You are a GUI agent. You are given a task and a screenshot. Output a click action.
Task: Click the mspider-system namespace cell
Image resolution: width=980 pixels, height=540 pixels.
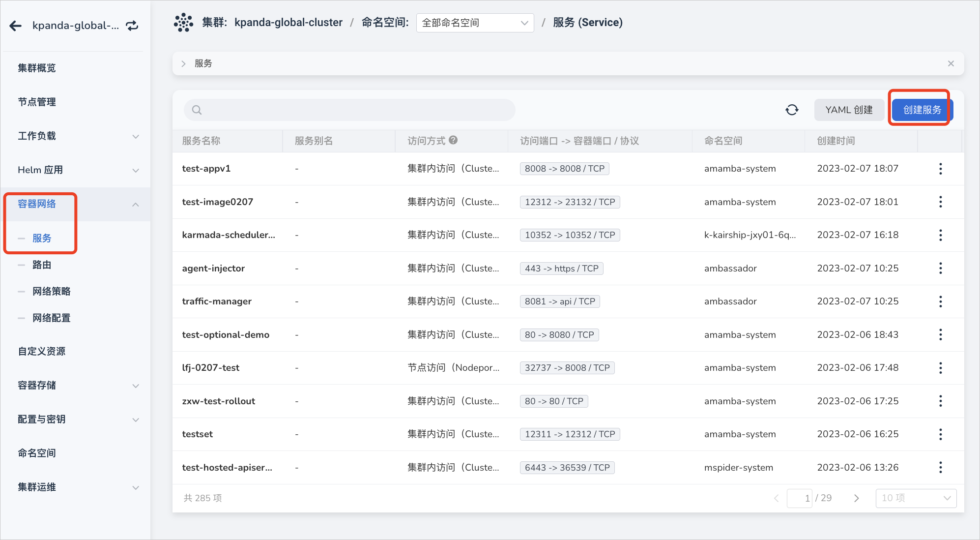coord(739,467)
